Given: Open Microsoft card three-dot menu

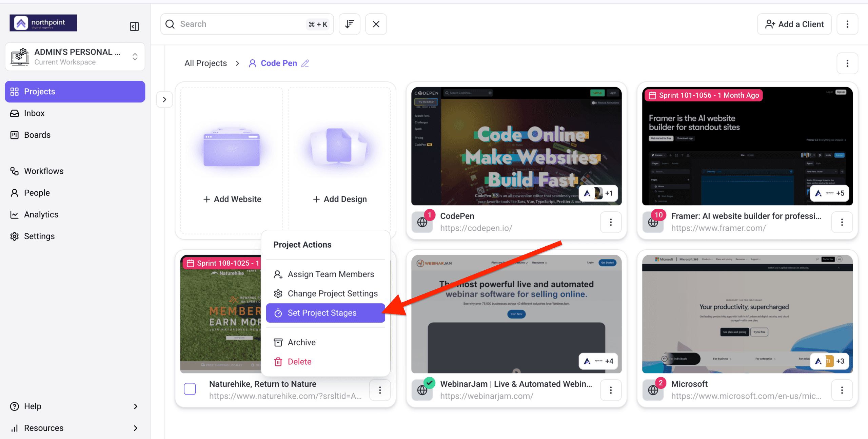Looking at the screenshot, I should (x=842, y=390).
